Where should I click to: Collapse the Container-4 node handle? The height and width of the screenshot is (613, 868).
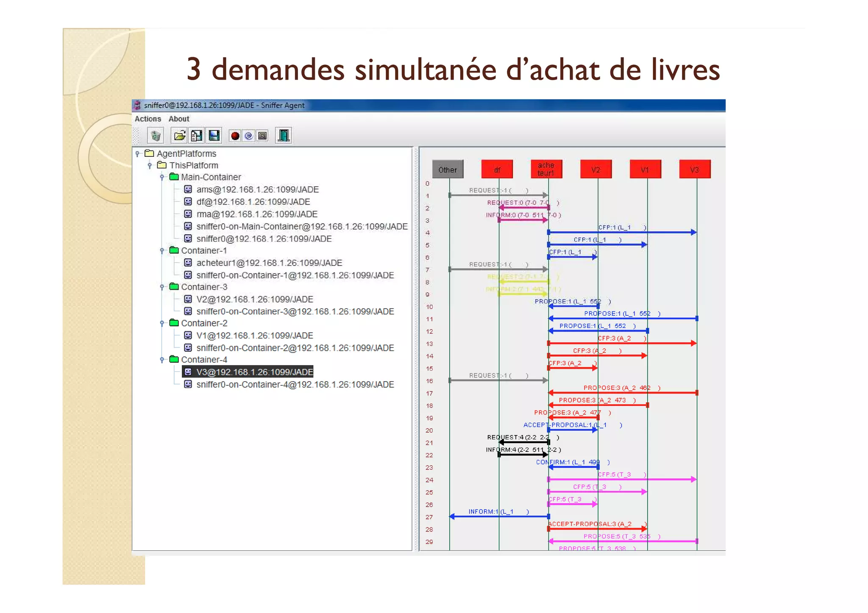pos(162,360)
